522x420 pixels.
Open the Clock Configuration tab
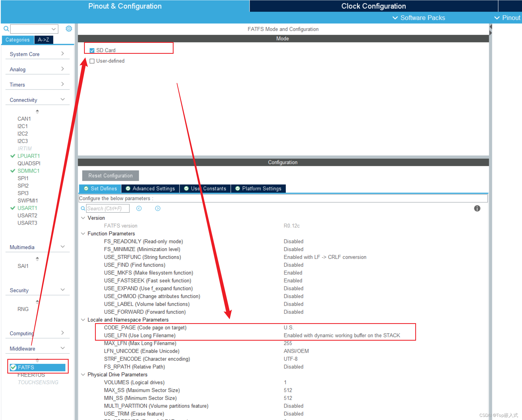(x=373, y=6)
